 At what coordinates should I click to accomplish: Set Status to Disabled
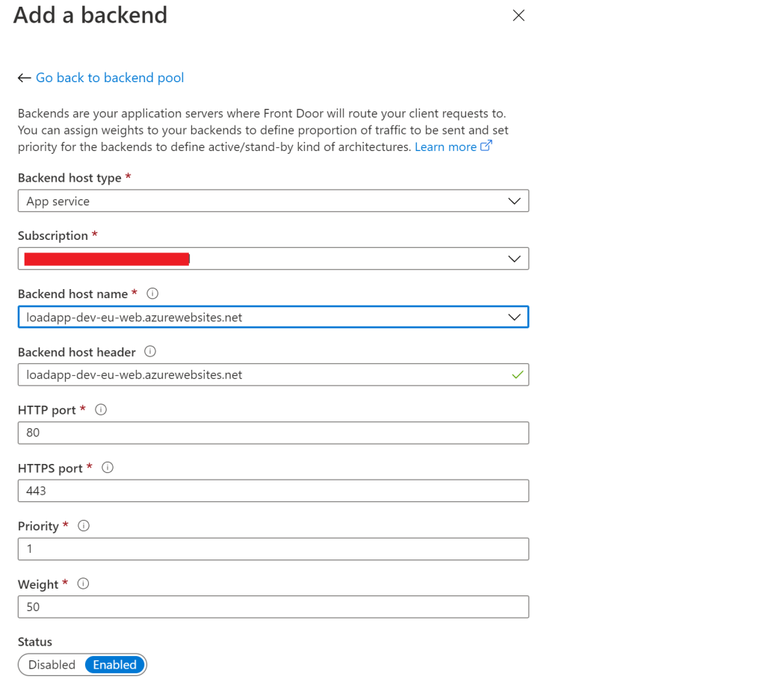[x=52, y=665]
